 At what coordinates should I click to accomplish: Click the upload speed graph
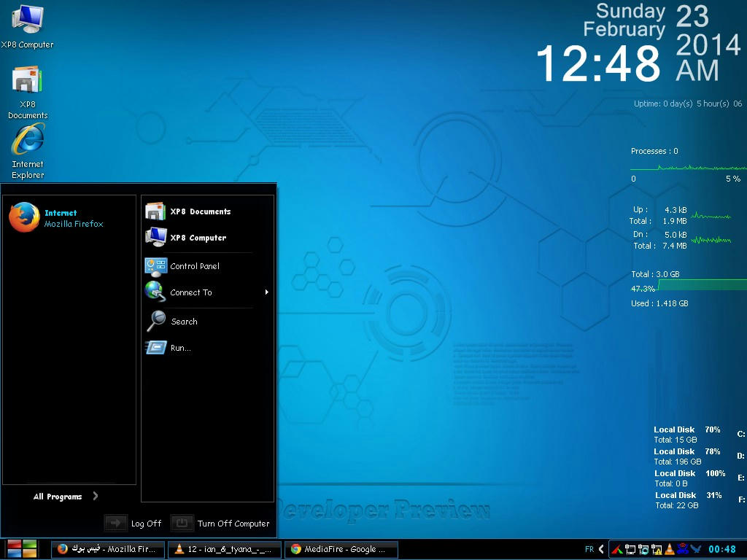coord(711,216)
